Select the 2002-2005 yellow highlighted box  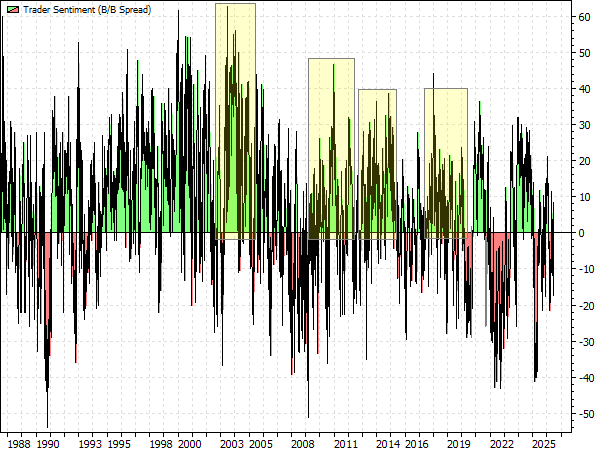click(x=235, y=121)
